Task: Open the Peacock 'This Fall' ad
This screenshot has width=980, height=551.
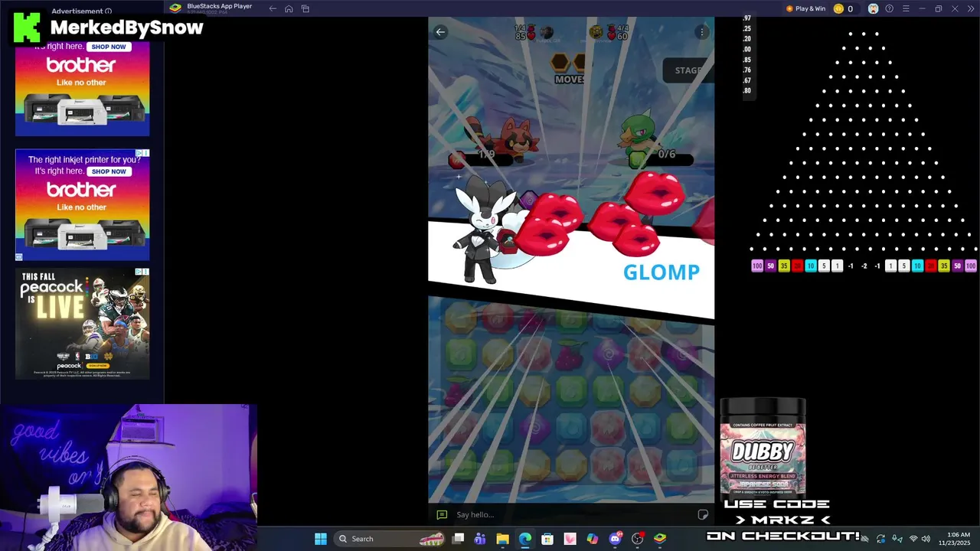Action: (82, 323)
